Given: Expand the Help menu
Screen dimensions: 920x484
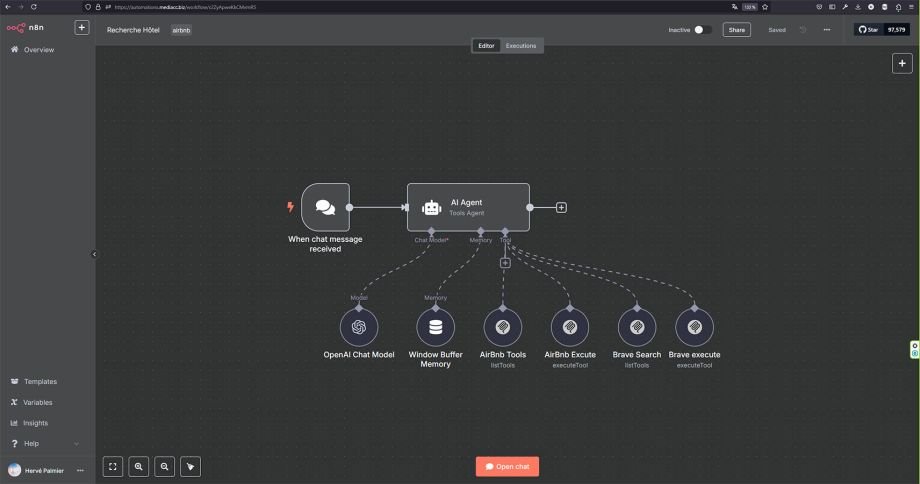Looking at the screenshot, I should tap(44, 444).
